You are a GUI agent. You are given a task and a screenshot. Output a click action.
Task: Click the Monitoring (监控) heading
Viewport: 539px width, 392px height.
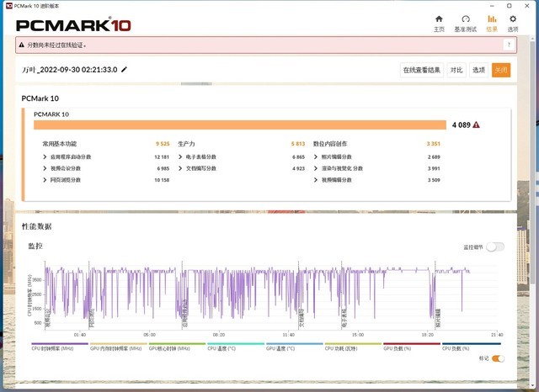click(x=35, y=246)
